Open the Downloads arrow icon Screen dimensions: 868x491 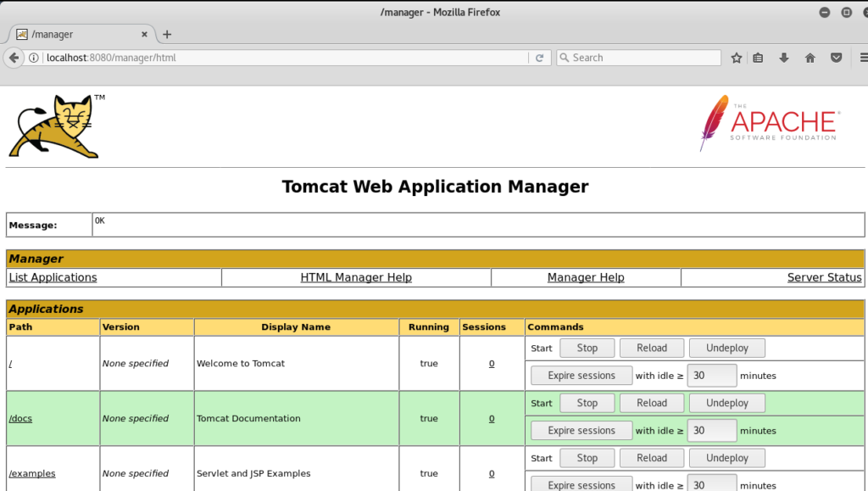click(784, 58)
